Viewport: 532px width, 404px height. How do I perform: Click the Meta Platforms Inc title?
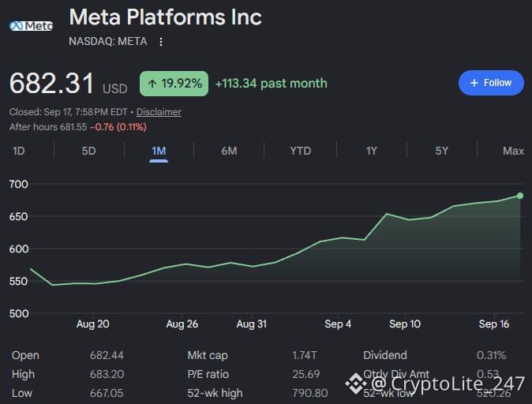coord(166,17)
